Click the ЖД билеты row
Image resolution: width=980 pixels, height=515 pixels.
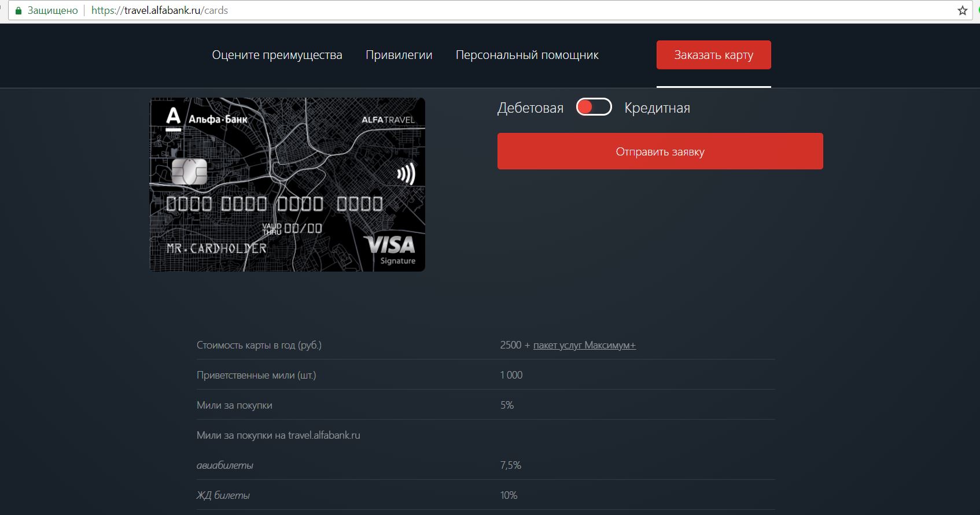coord(223,495)
